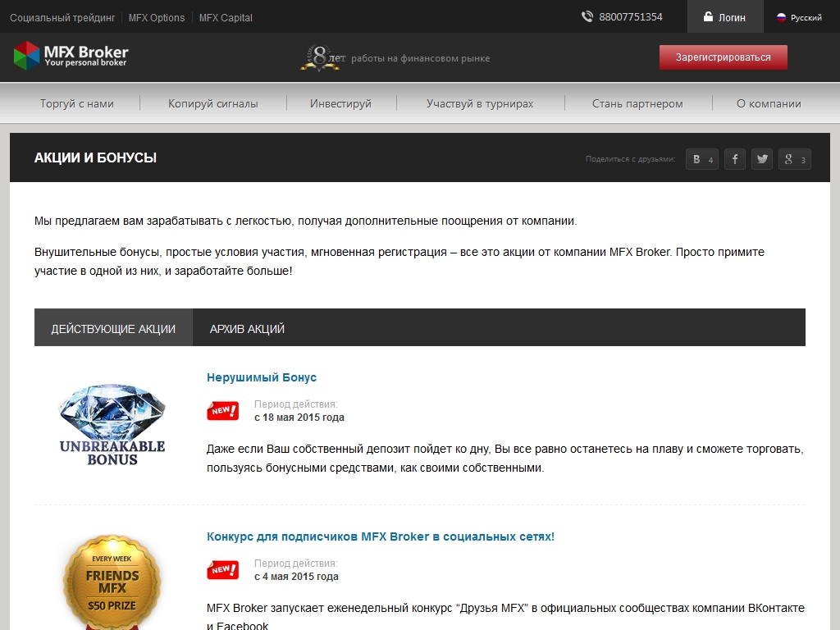Switch to the Архив акций tab
The width and height of the screenshot is (840, 630).
pyautogui.click(x=247, y=328)
